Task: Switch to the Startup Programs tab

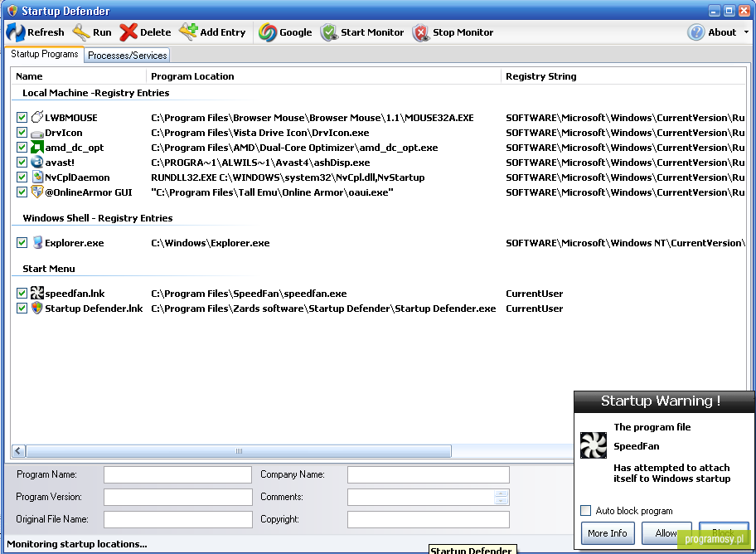Action: tap(45, 54)
